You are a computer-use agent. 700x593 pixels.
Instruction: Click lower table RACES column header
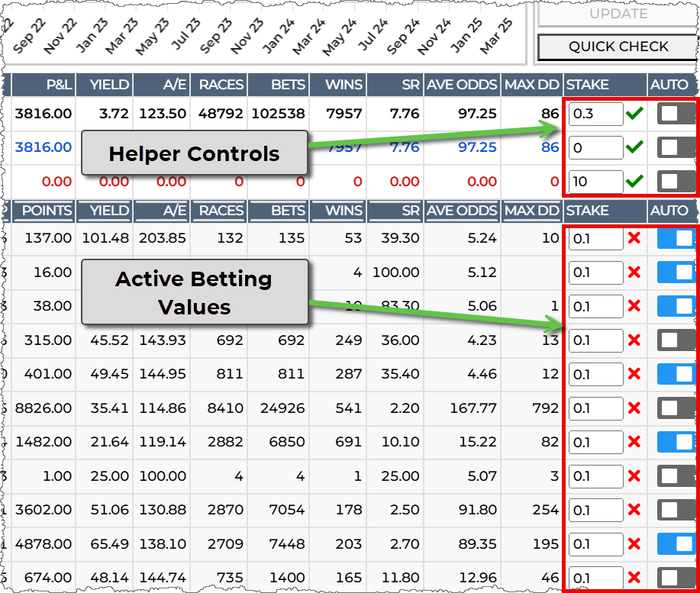[x=219, y=211]
